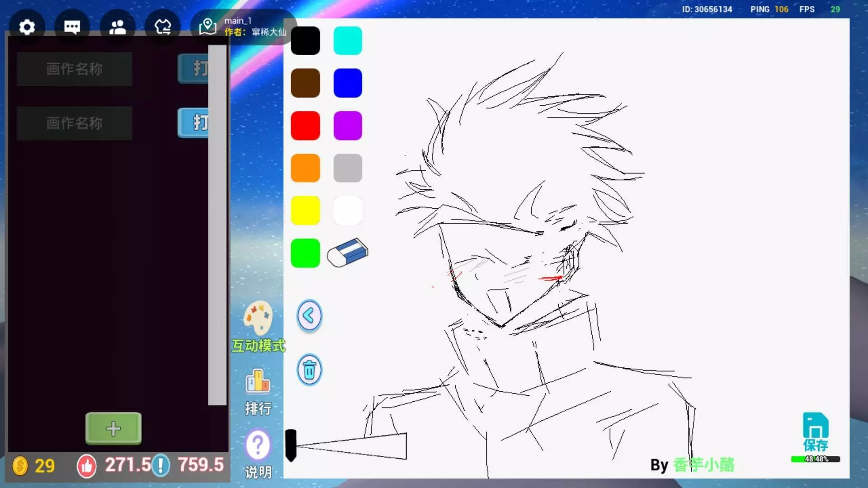Click the gray vertical scrollbar
Screen dimensions: 868x488
pos(217,225)
